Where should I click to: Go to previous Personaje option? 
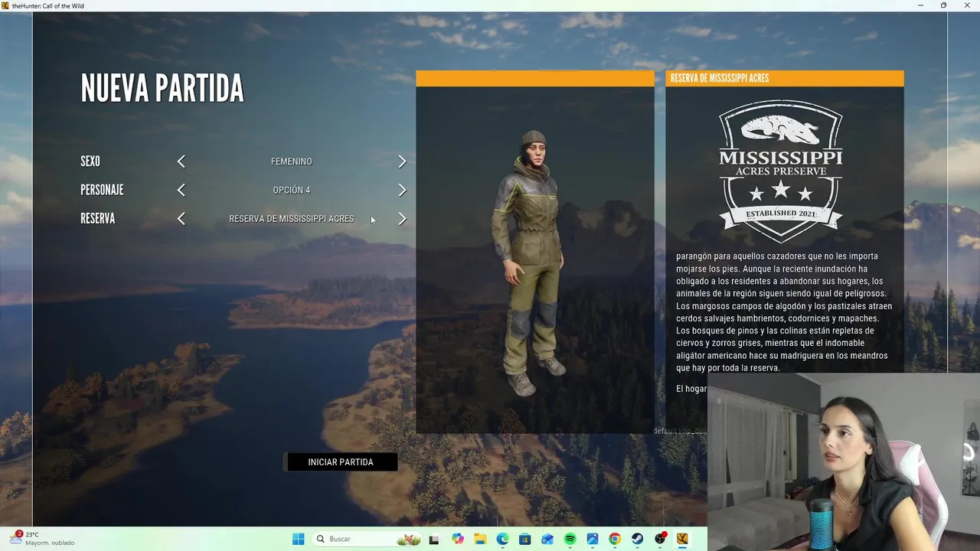click(181, 190)
